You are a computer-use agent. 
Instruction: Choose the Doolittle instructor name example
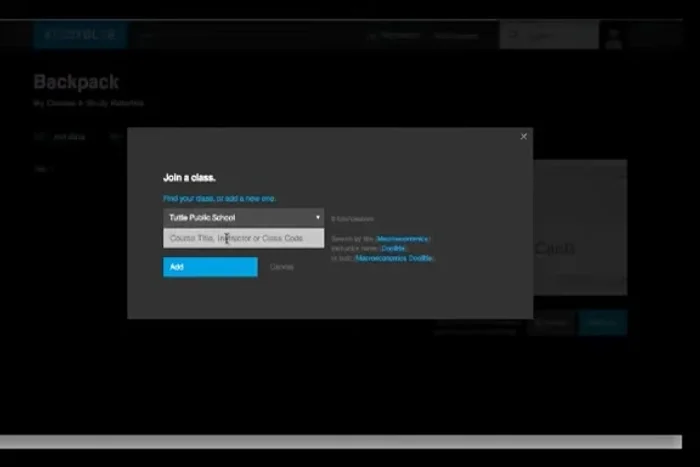[393, 248]
